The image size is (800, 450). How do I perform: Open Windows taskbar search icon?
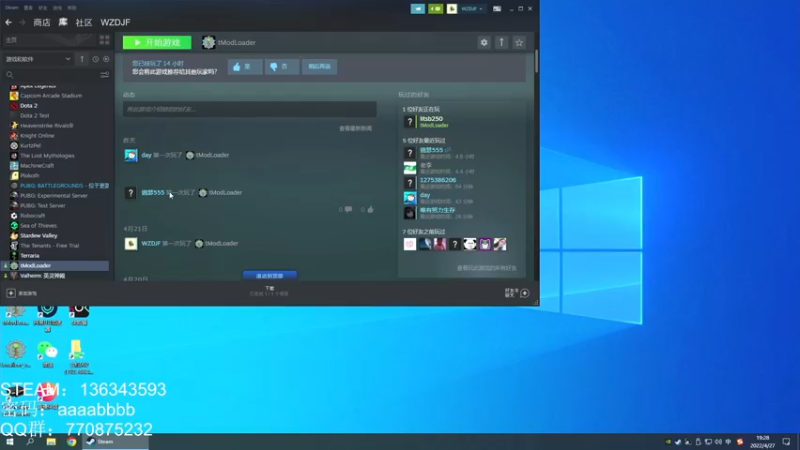click(30, 442)
